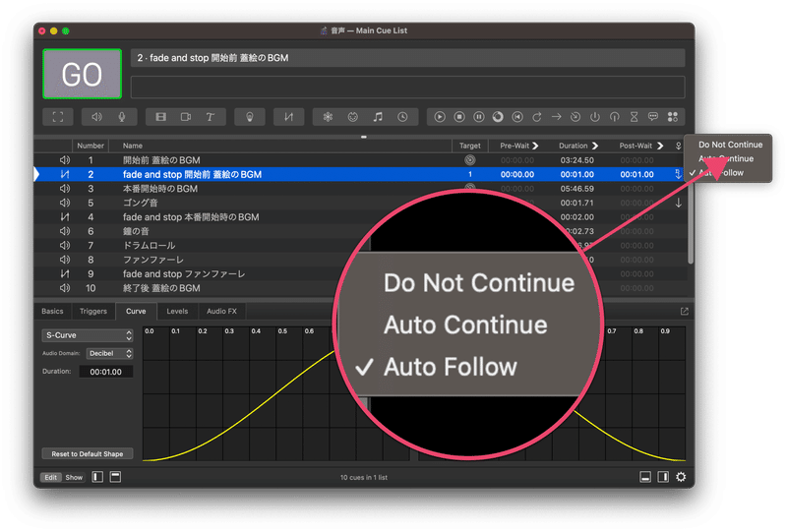Toggle the right sidebar panel

click(663, 477)
